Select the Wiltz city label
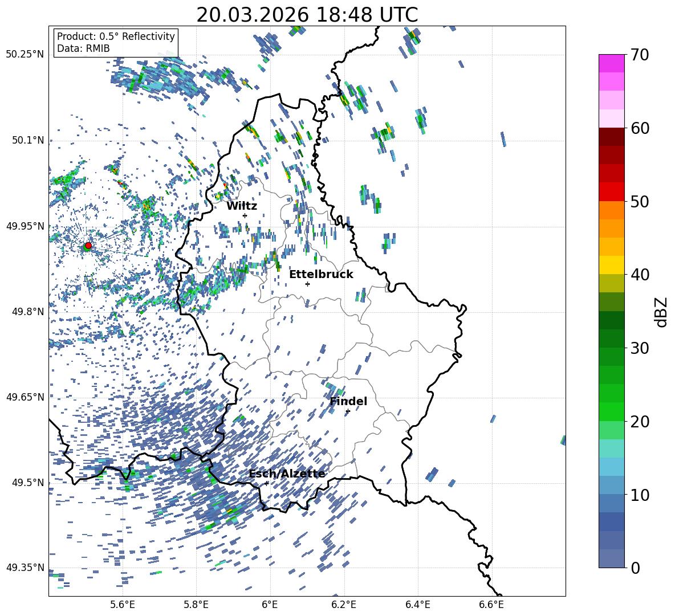 click(x=242, y=206)
